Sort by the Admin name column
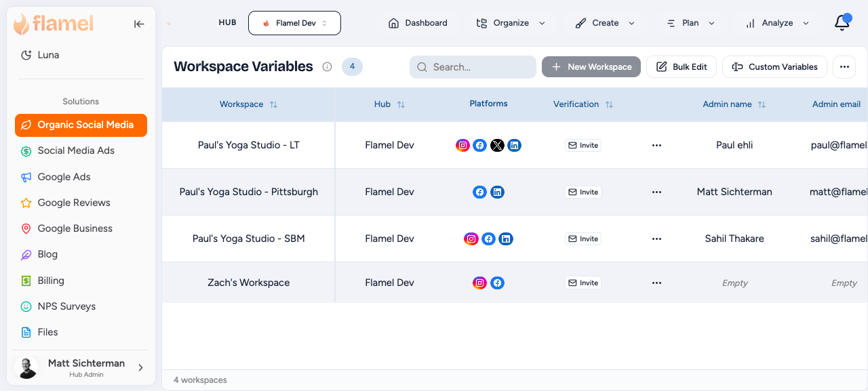 (x=762, y=104)
